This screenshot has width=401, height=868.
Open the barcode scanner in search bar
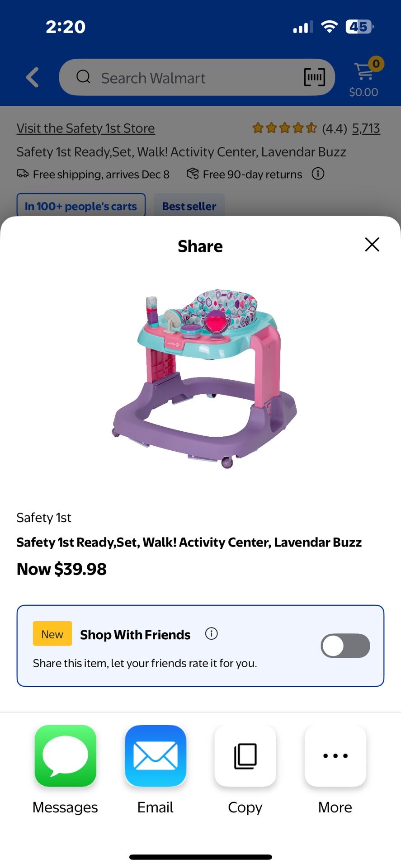[x=314, y=77]
